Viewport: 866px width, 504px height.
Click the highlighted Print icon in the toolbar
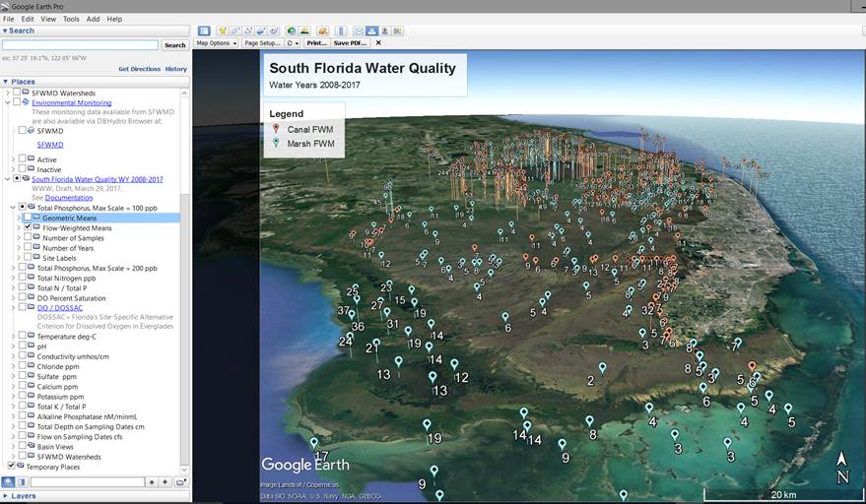pos(371,31)
